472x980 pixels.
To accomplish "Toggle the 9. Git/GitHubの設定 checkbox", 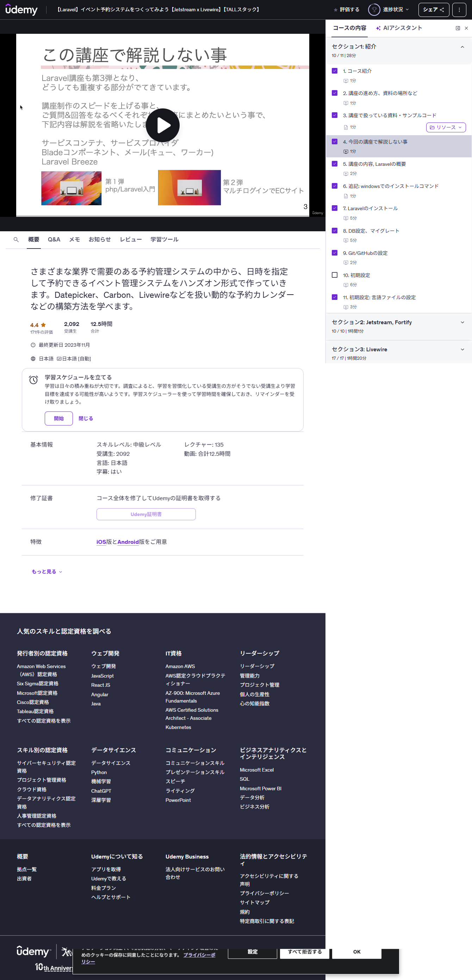I will (335, 253).
